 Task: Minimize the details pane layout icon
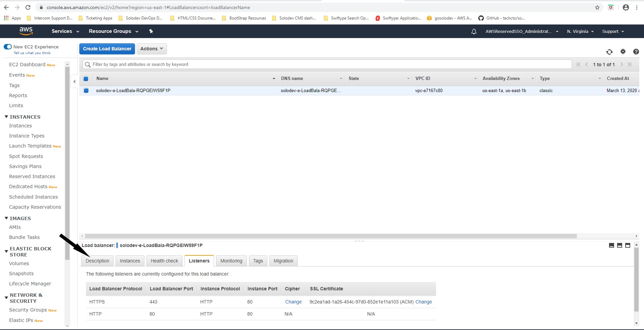[x=612, y=245]
